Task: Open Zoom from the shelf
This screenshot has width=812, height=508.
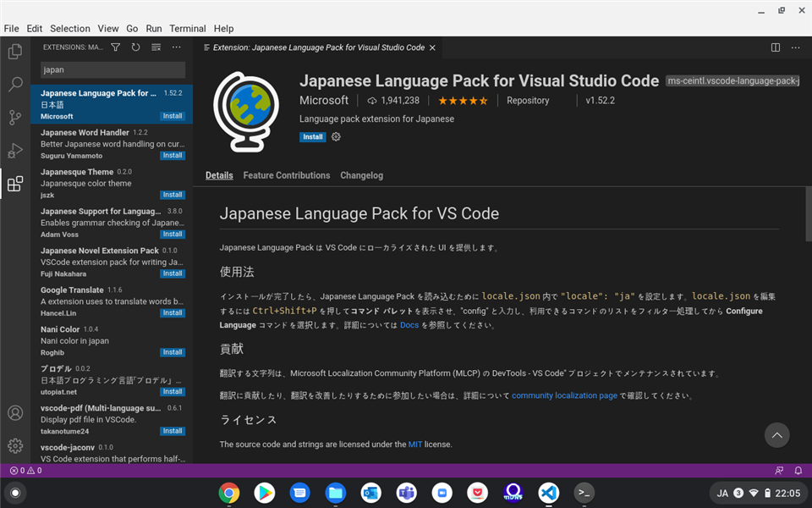Action: tap(442, 493)
